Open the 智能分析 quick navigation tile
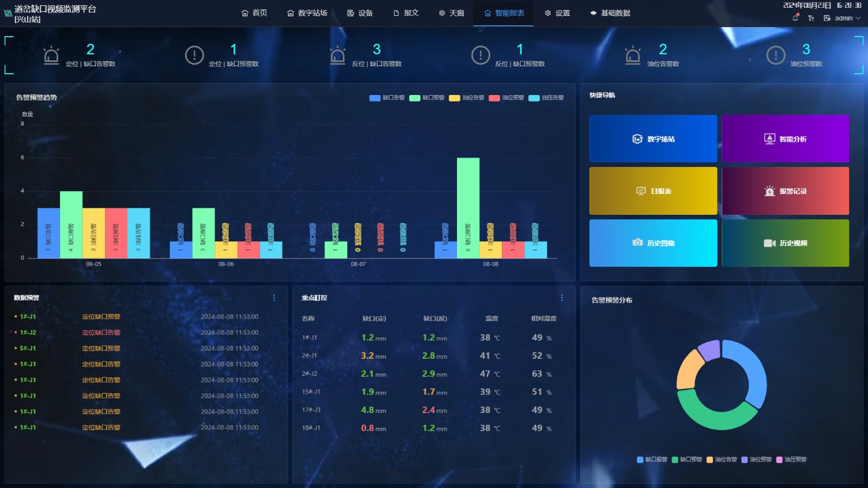Screen dimensions: 868x488 [x=785, y=139]
